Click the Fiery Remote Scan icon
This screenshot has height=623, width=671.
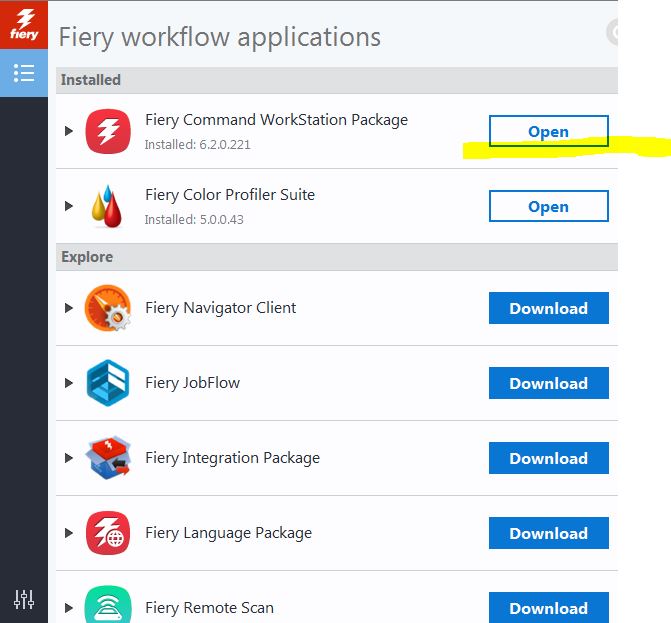pos(108,606)
